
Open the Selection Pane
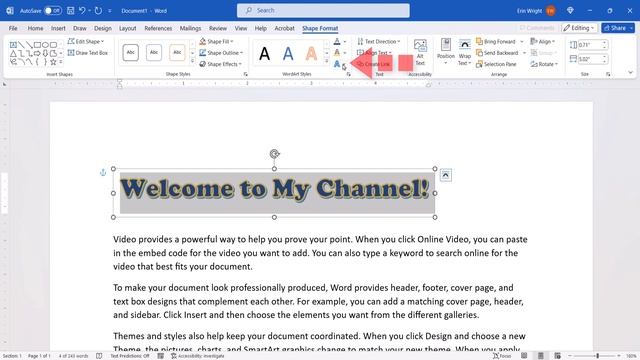pyautogui.click(x=496, y=64)
